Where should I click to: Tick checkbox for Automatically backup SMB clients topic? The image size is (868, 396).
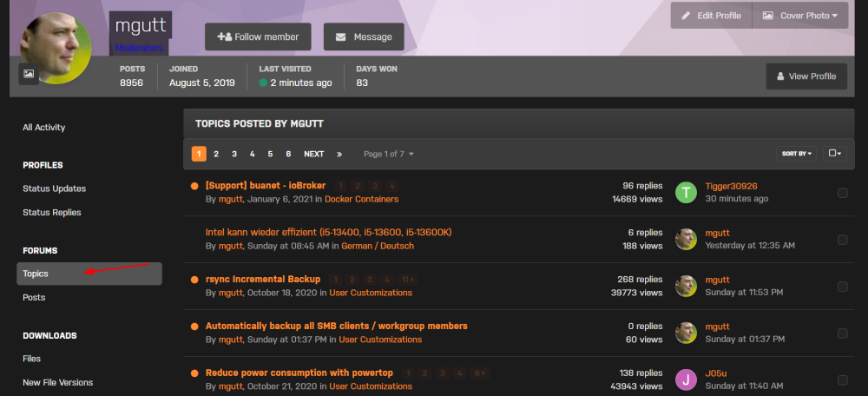click(x=843, y=333)
